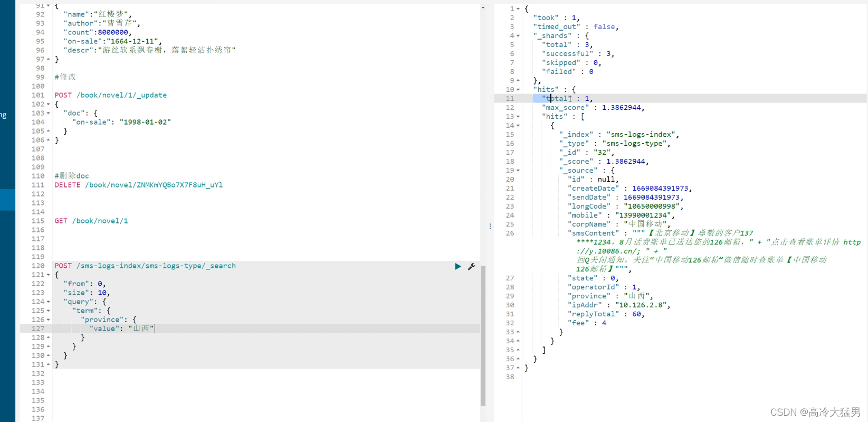Click "ipAddr" : "10.126.2.8" line
This screenshot has width=868, height=422.
tap(619, 305)
